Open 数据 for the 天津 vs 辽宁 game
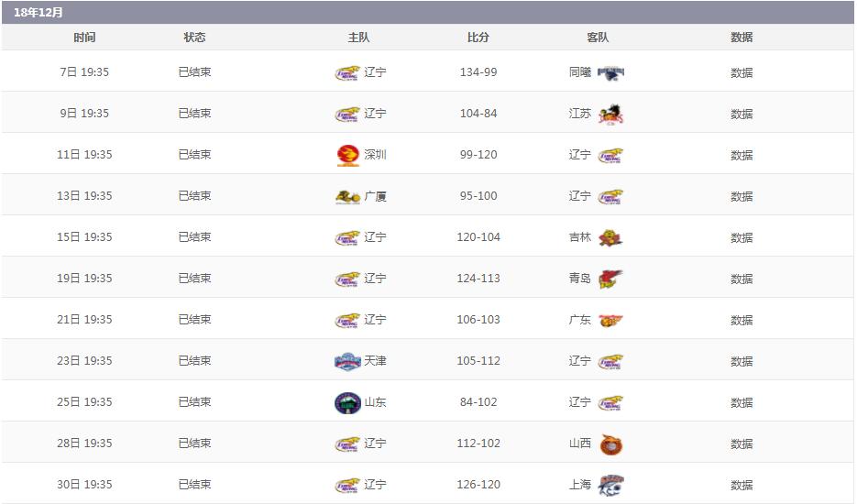The height and width of the screenshot is (504, 857). [x=742, y=361]
